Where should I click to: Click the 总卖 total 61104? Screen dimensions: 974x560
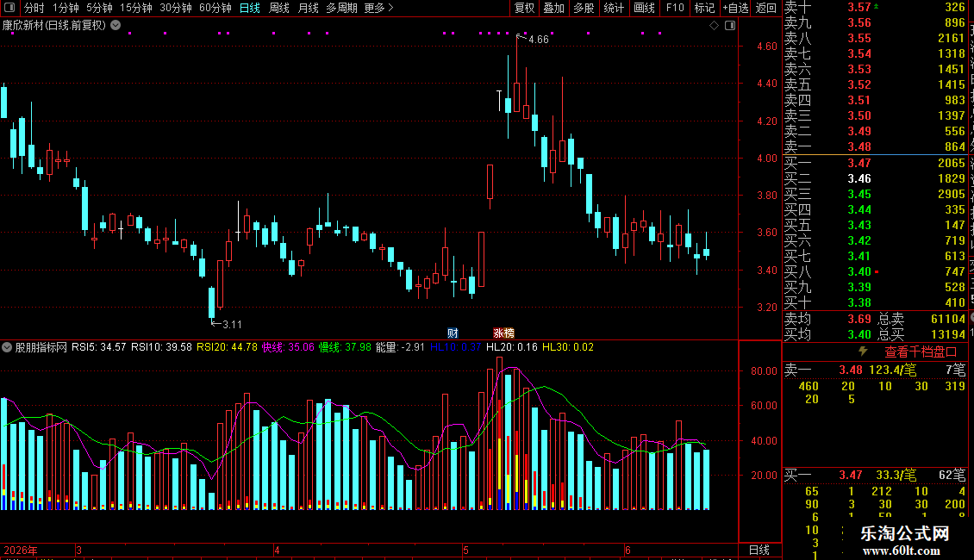click(x=948, y=319)
